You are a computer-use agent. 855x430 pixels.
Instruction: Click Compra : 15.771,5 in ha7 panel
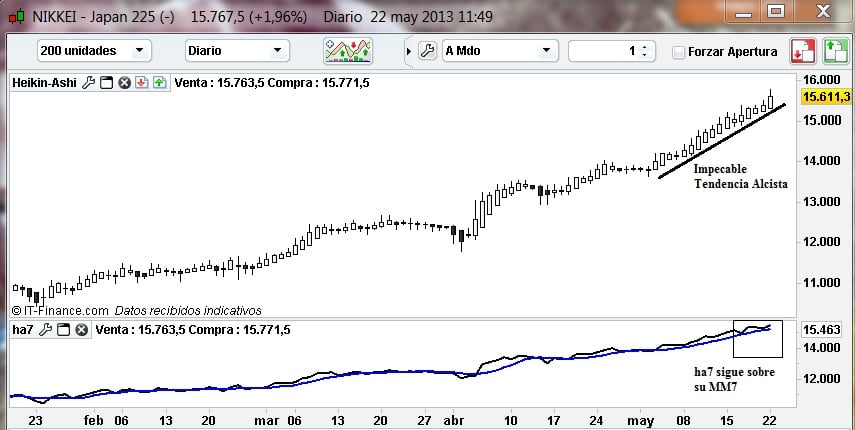[239, 330]
